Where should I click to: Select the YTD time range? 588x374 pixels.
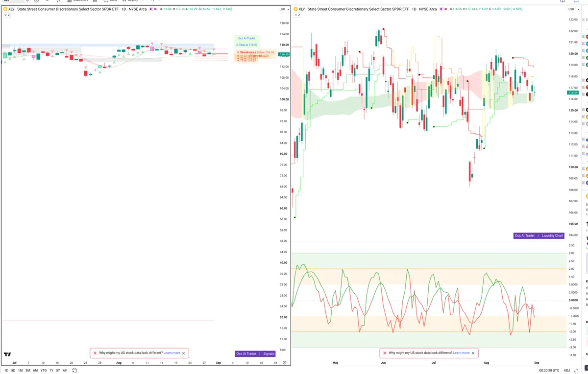click(44, 371)
